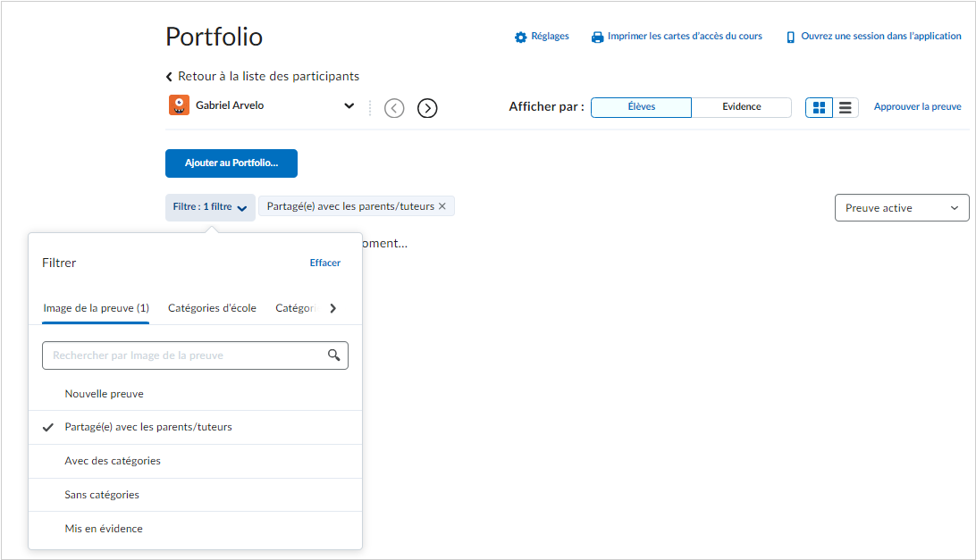This screenshot has width=976, height=560.
Task: Expand the Gabriel Arvelo student dropdown
Action: [x=349, y=105]
